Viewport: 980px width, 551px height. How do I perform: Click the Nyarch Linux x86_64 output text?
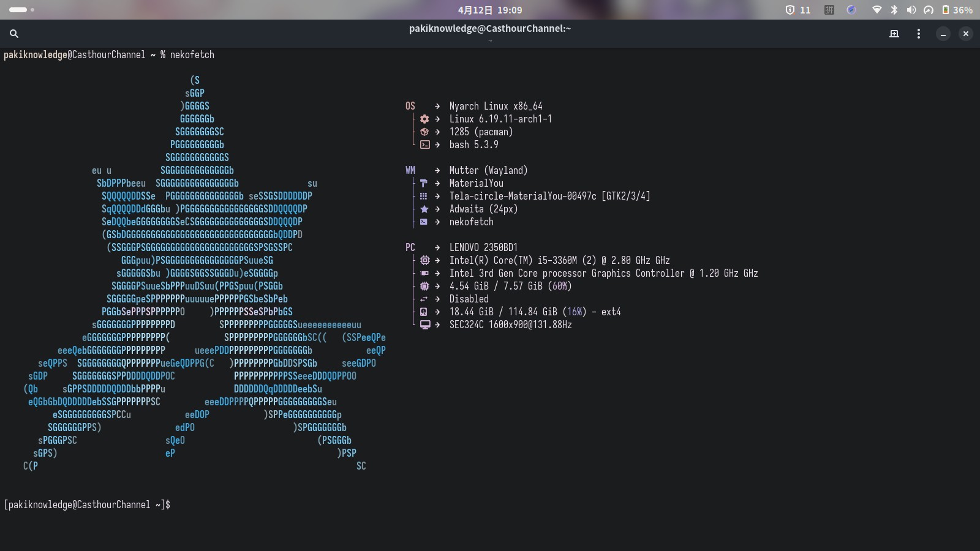(x=496, y=106)
